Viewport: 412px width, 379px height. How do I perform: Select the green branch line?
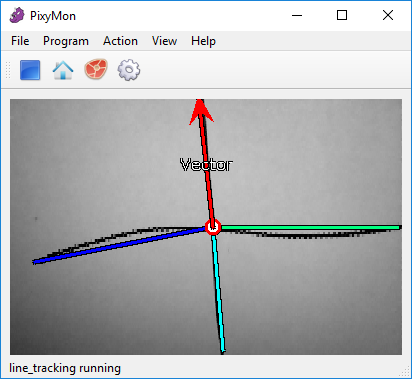click(x=310, y=228)
